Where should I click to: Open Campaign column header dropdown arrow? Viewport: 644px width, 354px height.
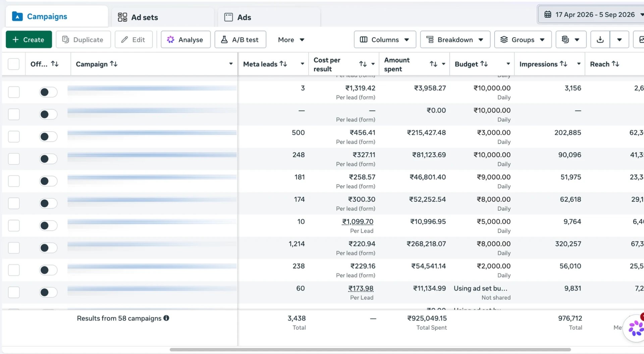coord(231,64)
